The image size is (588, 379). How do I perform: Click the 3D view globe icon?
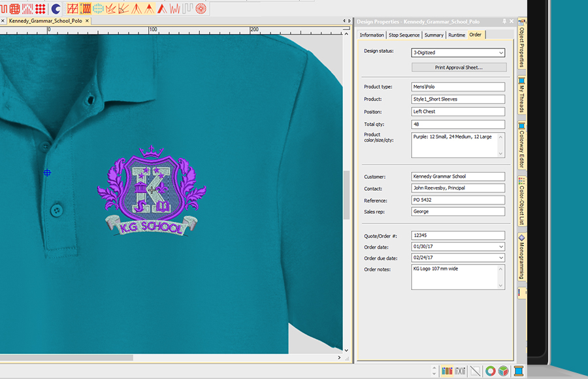coord(504,371)
